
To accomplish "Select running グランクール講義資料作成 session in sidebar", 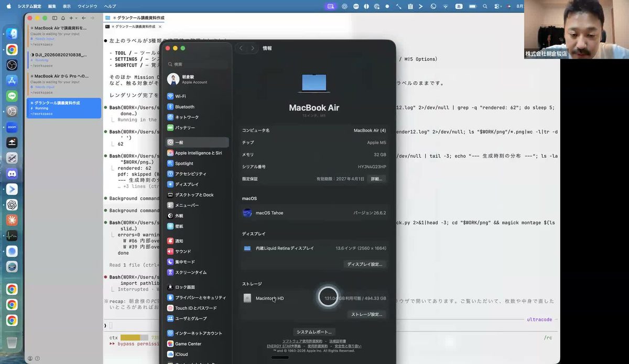I will (x=64, y=108).
